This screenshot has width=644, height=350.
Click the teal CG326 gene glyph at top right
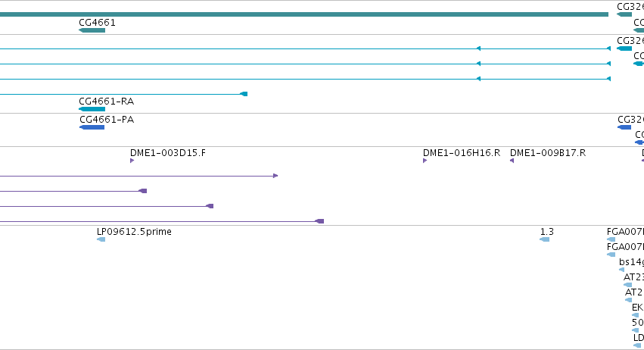(624, 15)
